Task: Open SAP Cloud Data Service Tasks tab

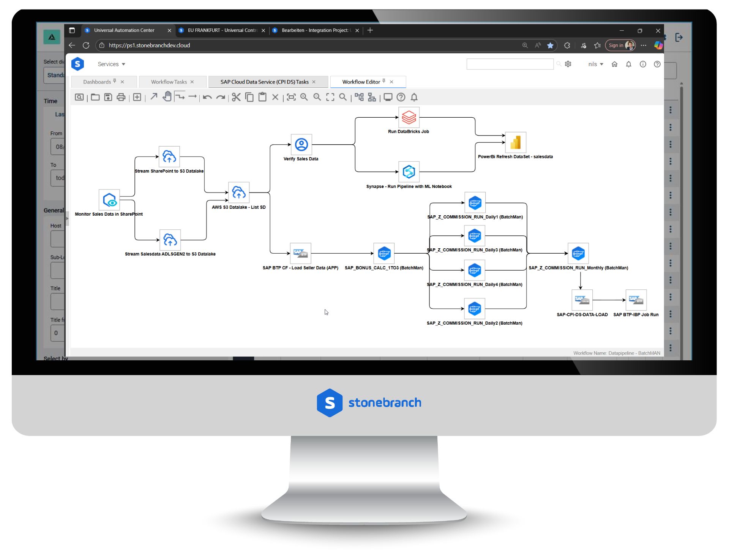Action: pyautogui.click(x=264, y=82)
